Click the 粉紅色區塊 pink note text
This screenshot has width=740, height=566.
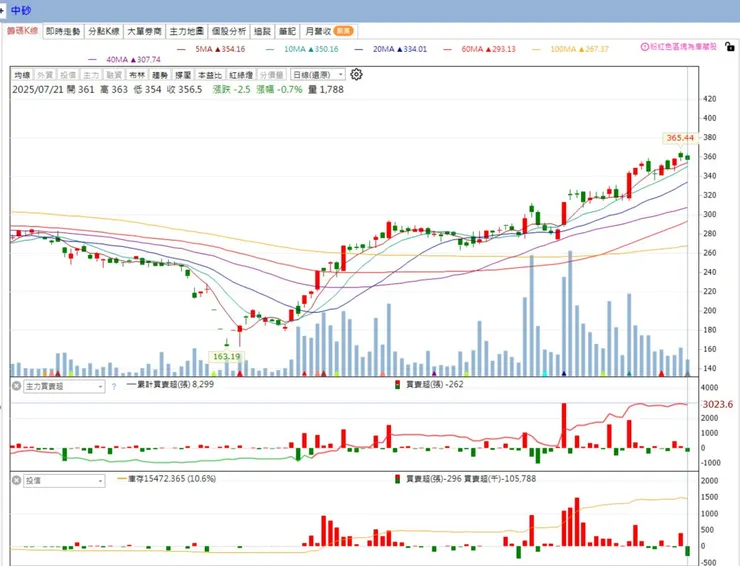tap(683, 47)
